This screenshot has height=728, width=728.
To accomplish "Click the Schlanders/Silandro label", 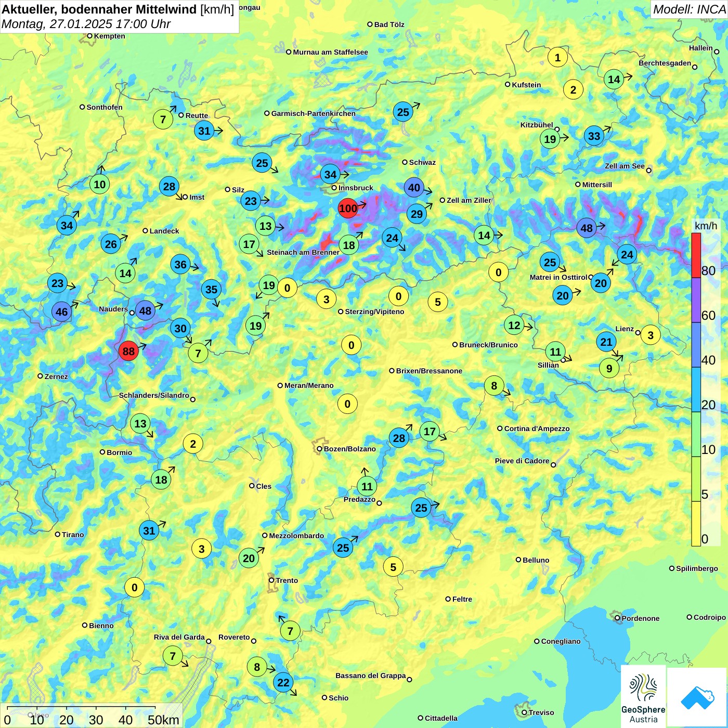I will pos(154,395).
